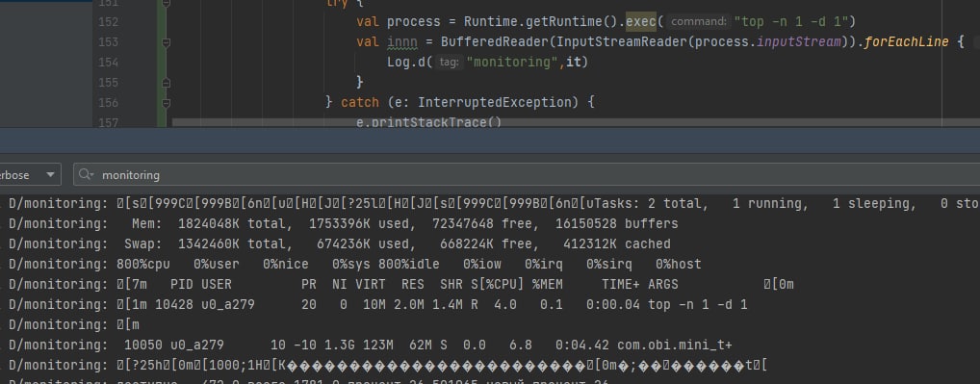Click the "tag:" parameter hint
Image resolution: width=980 pixels, height=384 pixels.
[x=449, y=63]
